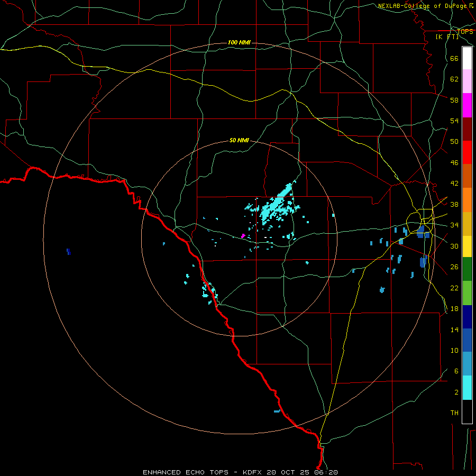Click the navy blue legend swatch
476x476 pixels.
(467, 317)
